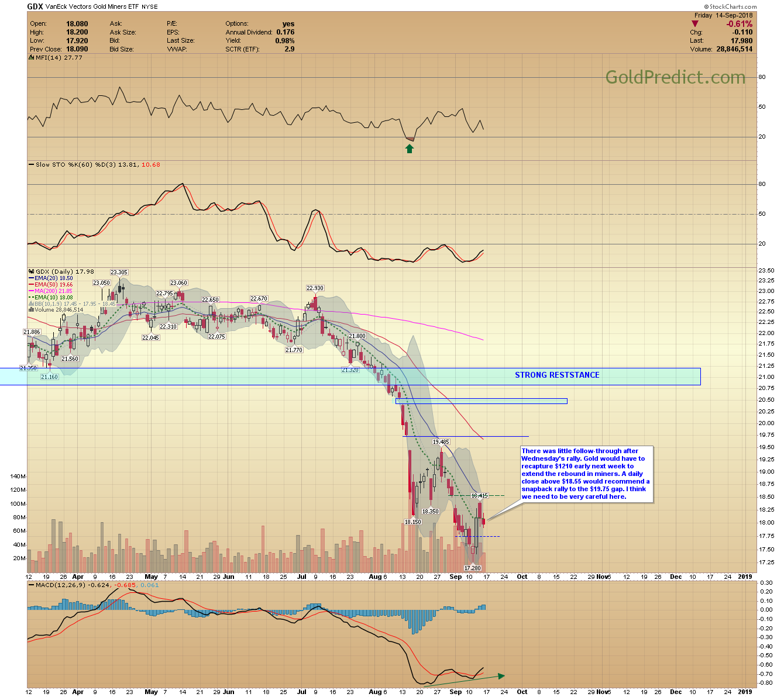Image resolution: width=784 pixels, height=697 pixels.
Task: Click the Prev Close 18.090 value
Action: click(x=77, y=49)
